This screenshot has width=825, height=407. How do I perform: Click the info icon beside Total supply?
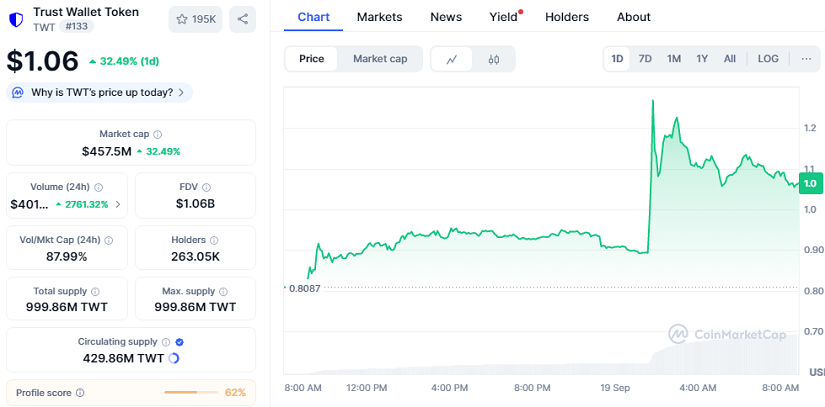click(x=95, y=291)
